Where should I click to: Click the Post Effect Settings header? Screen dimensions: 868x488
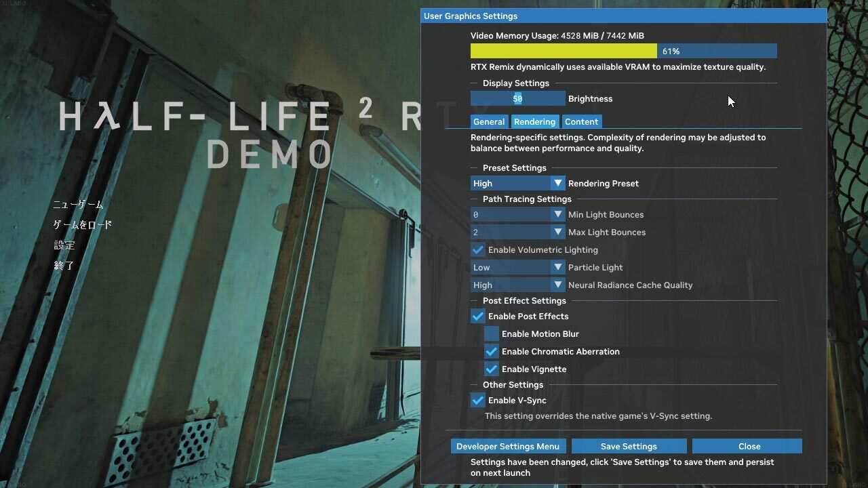pos(524,301)
